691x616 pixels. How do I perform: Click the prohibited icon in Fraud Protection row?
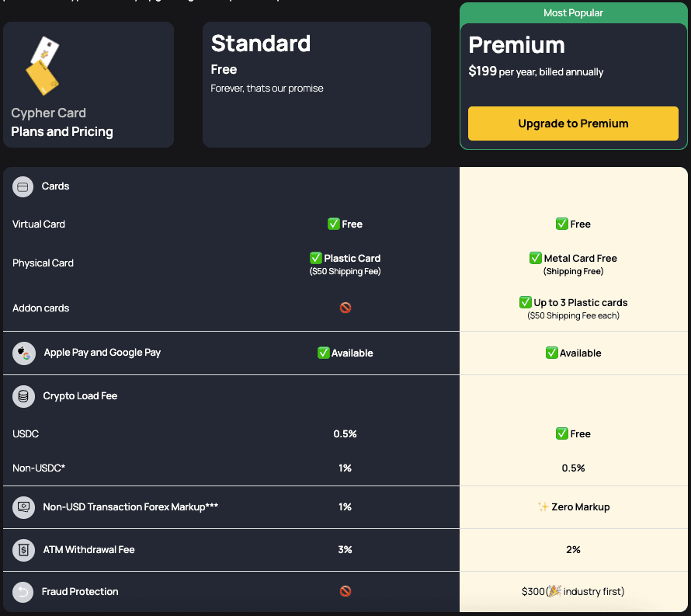tap(345, 591)
